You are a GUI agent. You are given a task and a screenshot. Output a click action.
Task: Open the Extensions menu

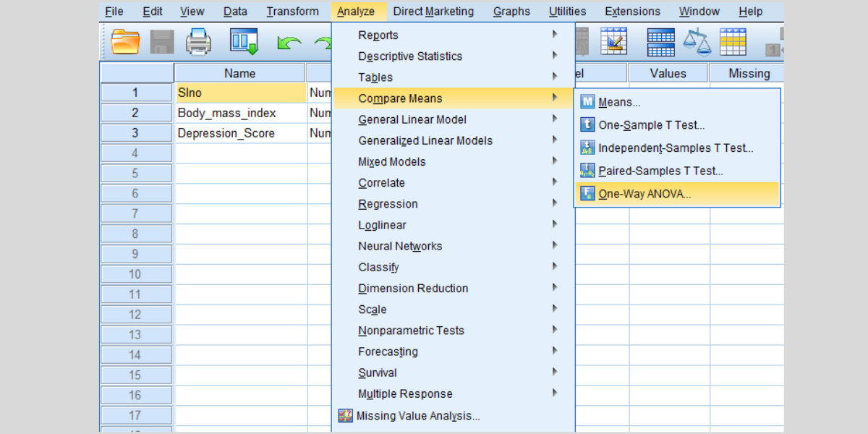coord(632,12)
